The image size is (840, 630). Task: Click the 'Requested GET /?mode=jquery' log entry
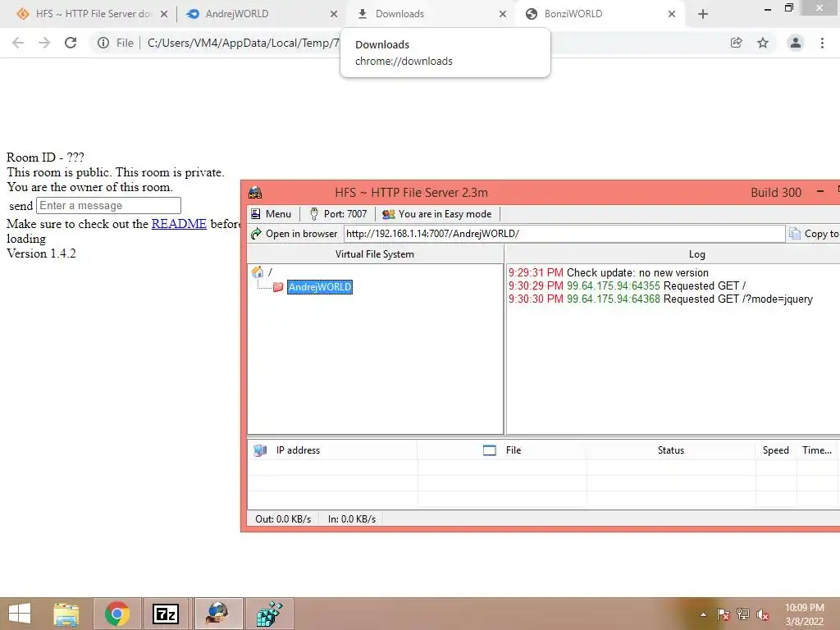(660, 299)
